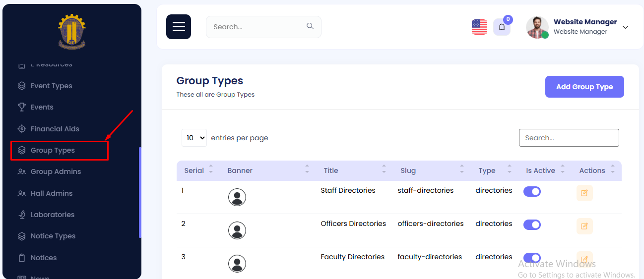Sort table by Title column
Viewport: 644px width, 279px height.
point(331,170)
